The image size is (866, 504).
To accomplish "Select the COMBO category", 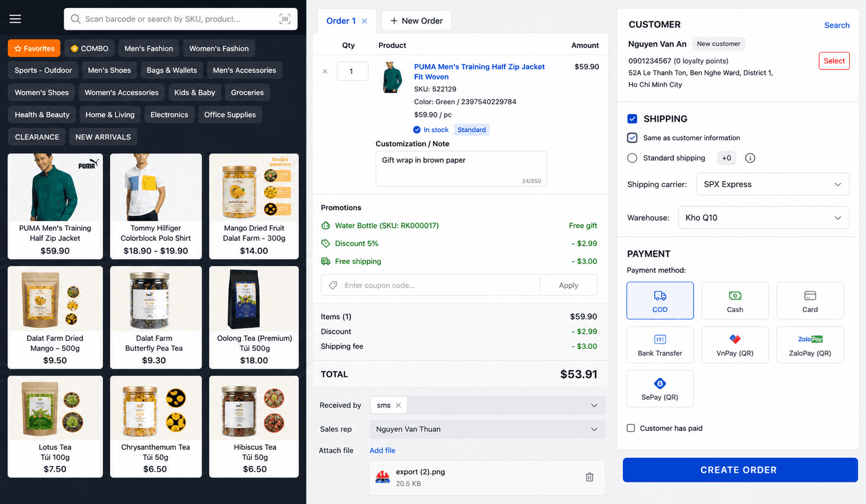I will (x=89, y=48).
